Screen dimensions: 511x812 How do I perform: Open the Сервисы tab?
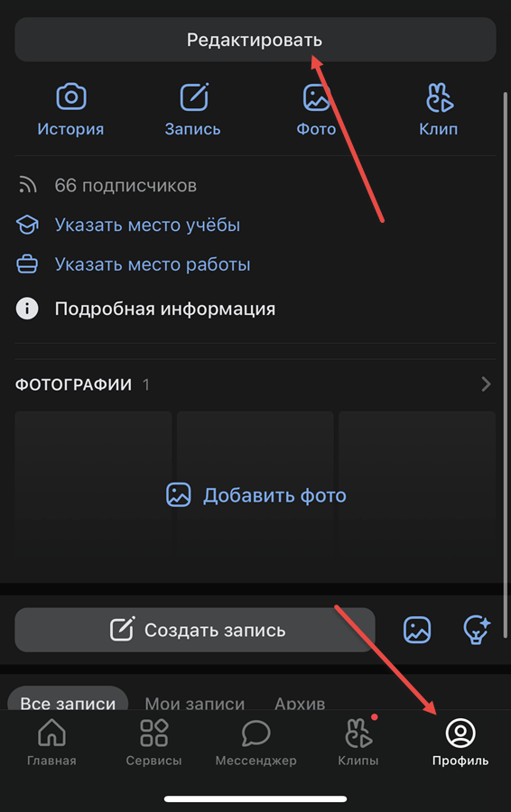click(x=153, y=743)
